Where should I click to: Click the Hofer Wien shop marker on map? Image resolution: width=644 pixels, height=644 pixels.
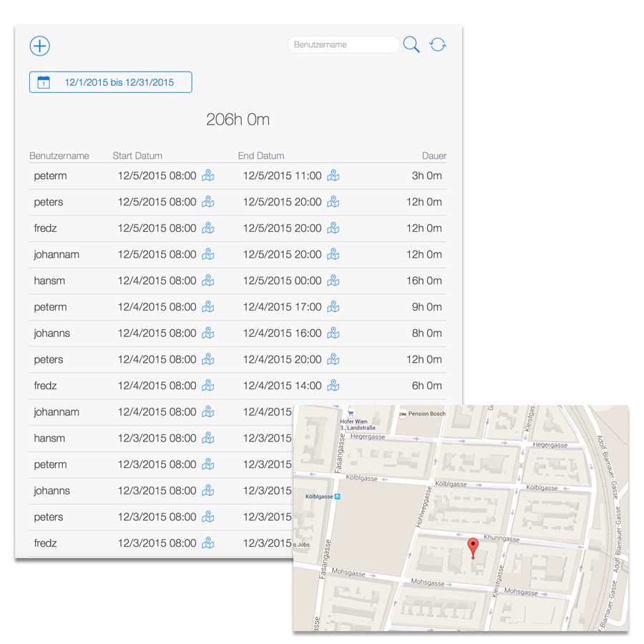point(351,413)
